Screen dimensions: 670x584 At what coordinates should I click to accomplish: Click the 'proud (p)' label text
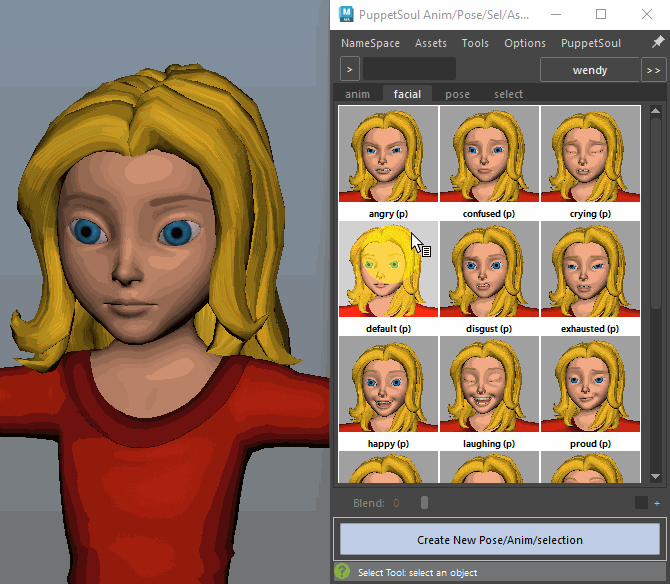coord(590,443)
